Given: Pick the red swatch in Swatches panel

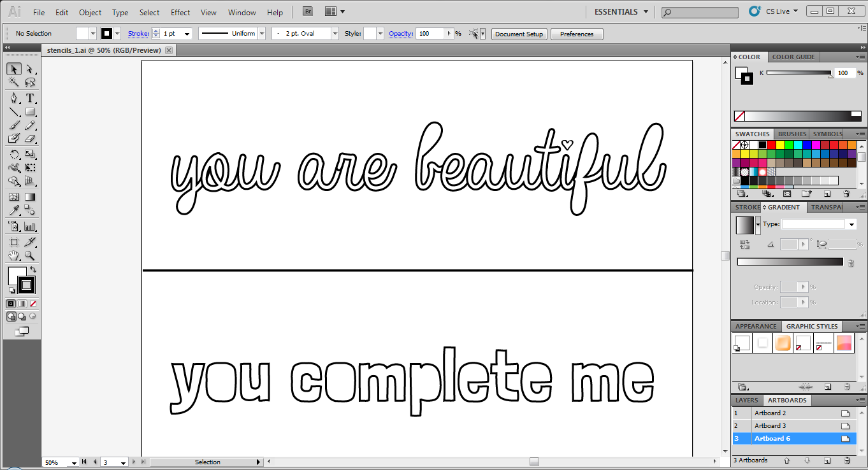Looking at the screenshot, I should click(771, 145).
